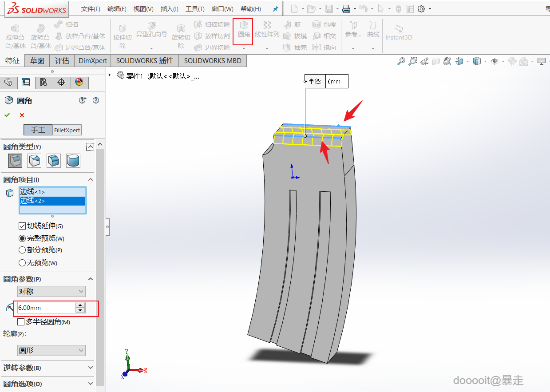Open the Insert (插入) menu
The image size is (550, 392).
169,9
